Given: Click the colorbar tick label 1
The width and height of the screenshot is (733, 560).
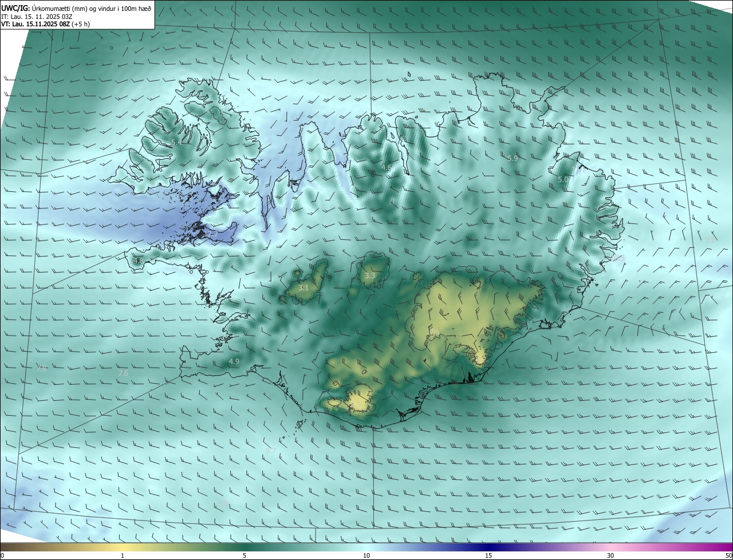Looking at the screenshot, I should [123, 555].
